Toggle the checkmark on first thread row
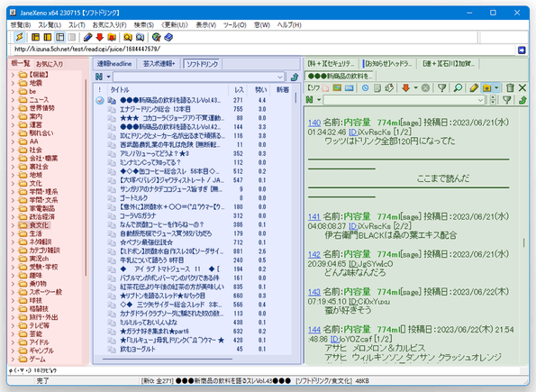 [99, 100]
